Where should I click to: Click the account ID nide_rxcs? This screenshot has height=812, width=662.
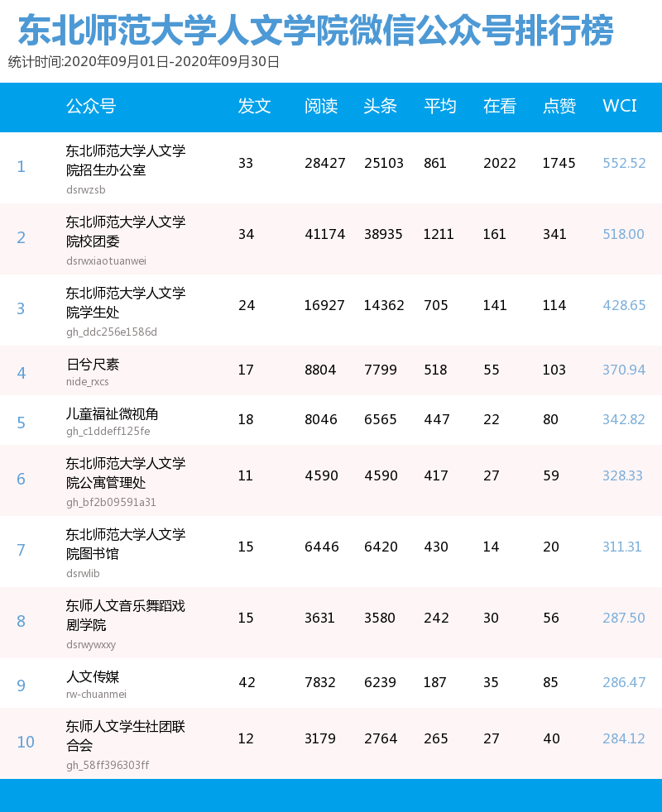coord(88,382)
